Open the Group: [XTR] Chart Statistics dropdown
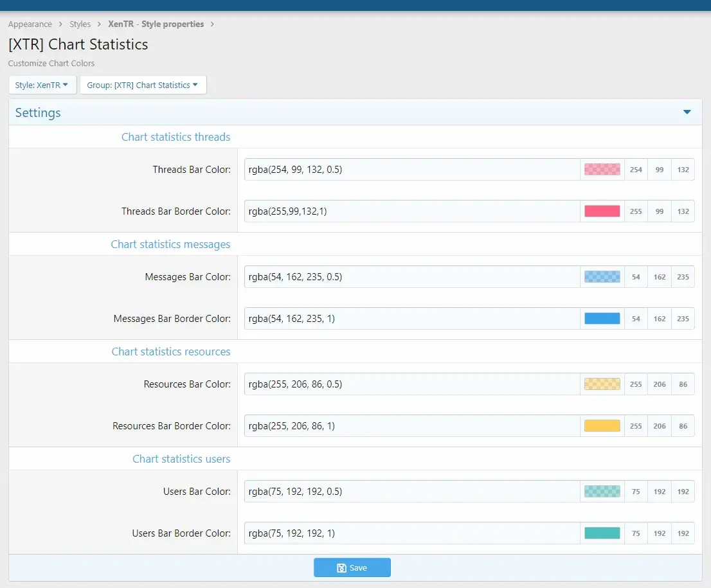The width and height of the screenshot is (711, 588). 143,85
